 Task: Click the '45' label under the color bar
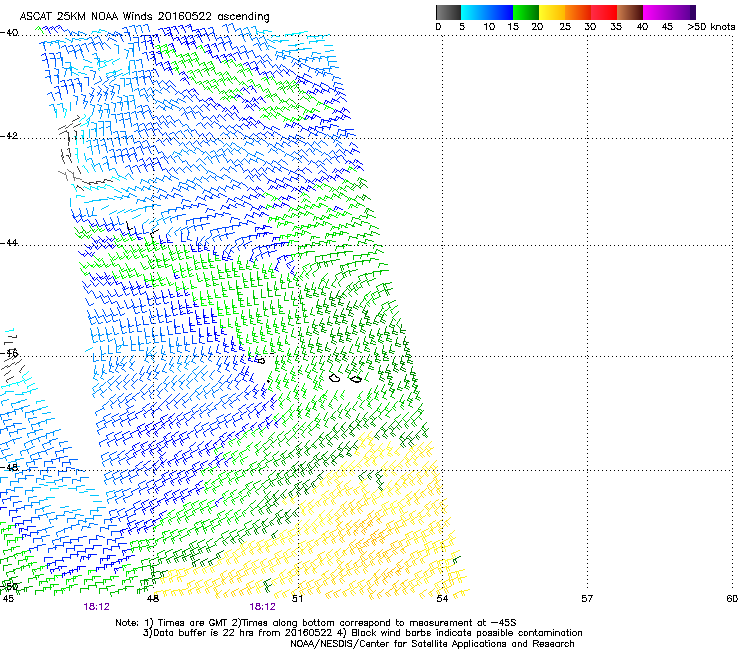tap(667, 27)
